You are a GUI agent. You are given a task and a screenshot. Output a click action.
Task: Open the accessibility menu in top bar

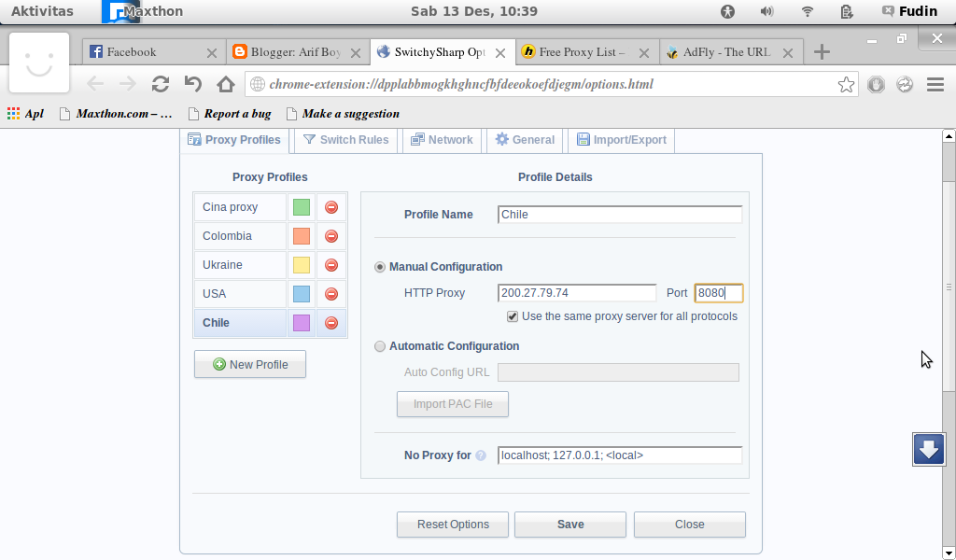tap(727, 11)
